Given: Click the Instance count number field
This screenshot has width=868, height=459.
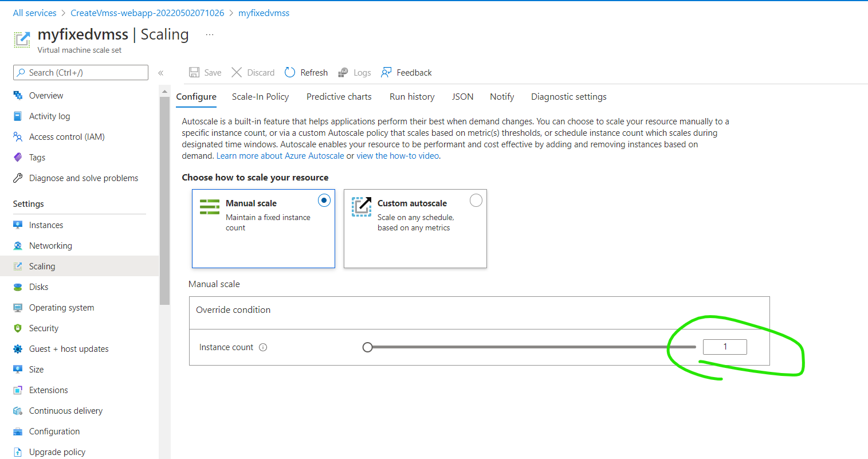Looking at the screenshot, I should click(x=725, y=347).
